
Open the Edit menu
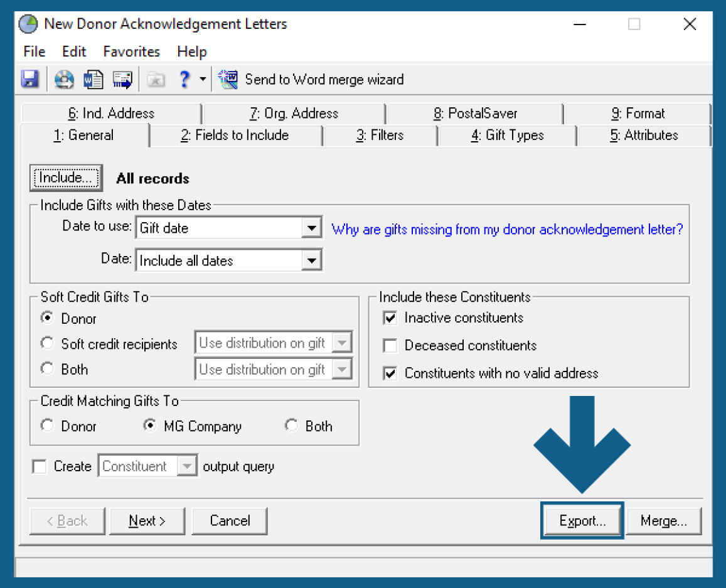click(74, 51)
